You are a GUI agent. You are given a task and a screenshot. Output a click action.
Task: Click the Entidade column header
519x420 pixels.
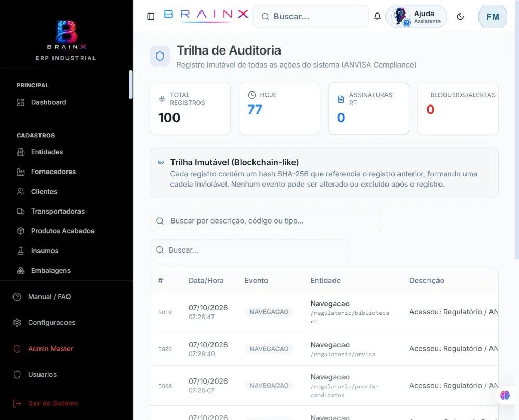coord(325,281)
